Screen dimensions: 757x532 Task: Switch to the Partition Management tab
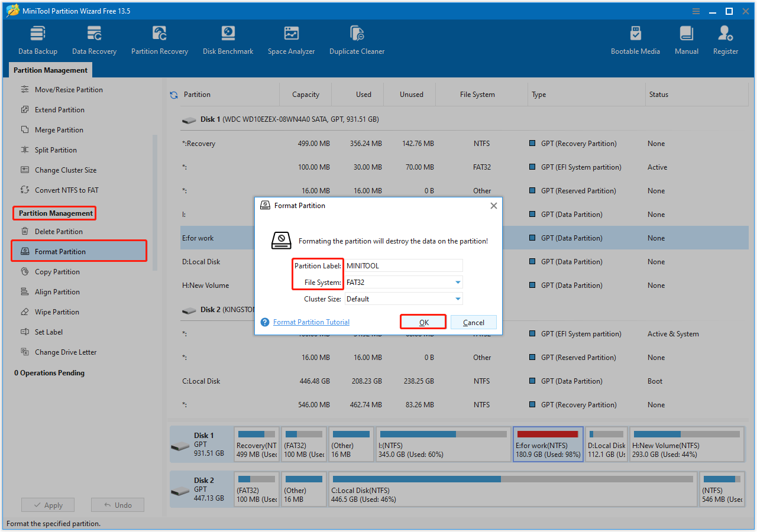click(50, 70)
